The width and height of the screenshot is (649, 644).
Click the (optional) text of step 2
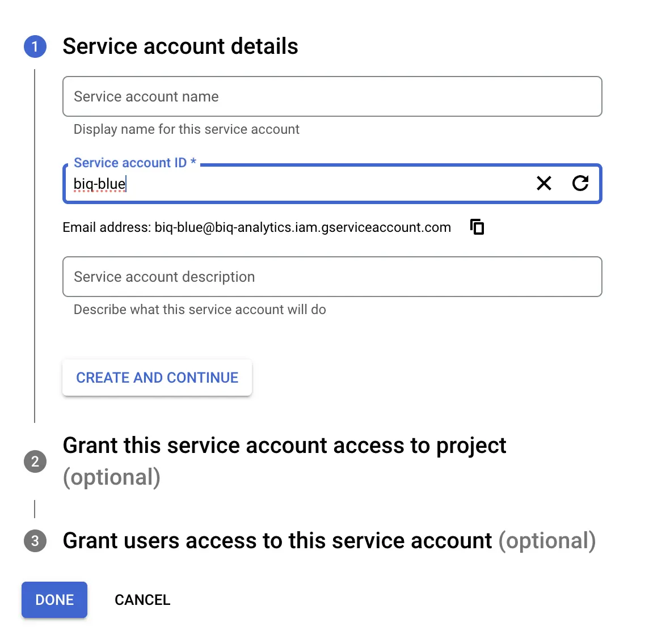pos(111,477)
